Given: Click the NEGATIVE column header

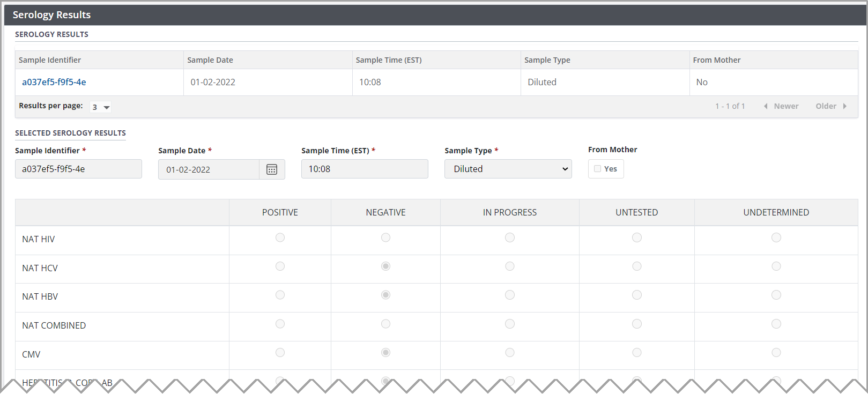Looking at the screenshot, I should pyautogui.click(x=385, y=212).
